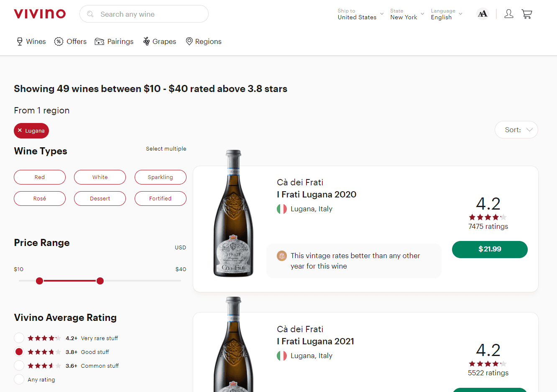Screen dimensions: 557x392
Task: Select the Any rating option
Action: (x=19, y=379)
